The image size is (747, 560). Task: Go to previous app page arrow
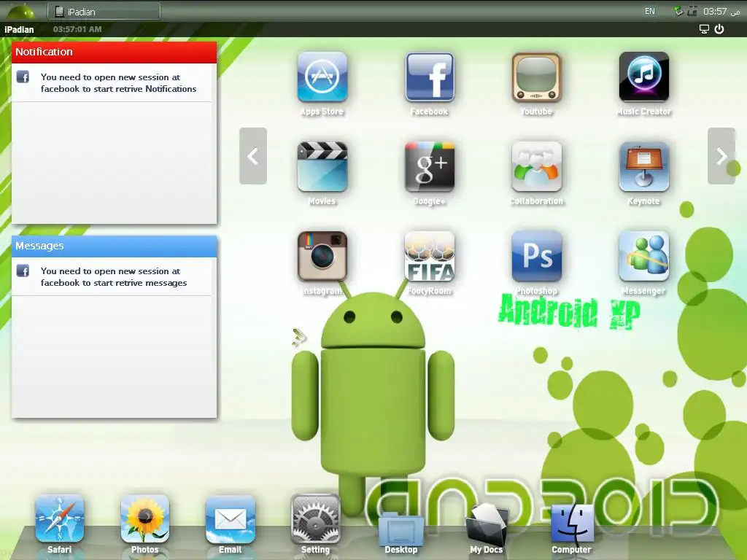[253, 156]
